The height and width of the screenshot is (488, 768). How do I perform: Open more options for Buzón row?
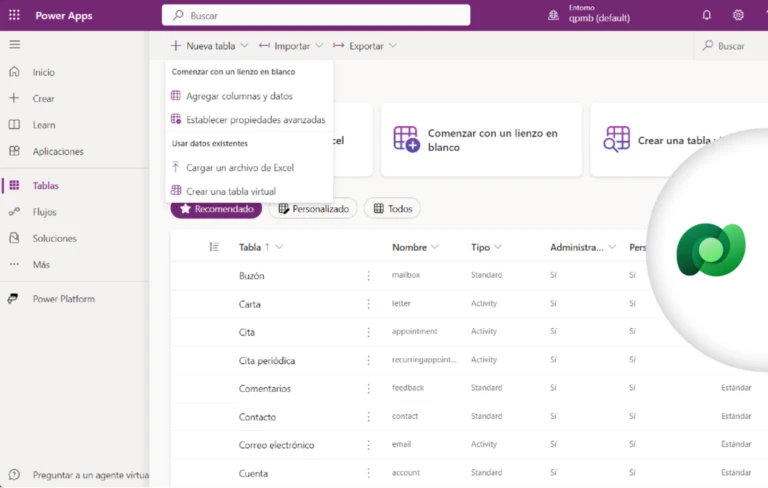coord(368,276)
